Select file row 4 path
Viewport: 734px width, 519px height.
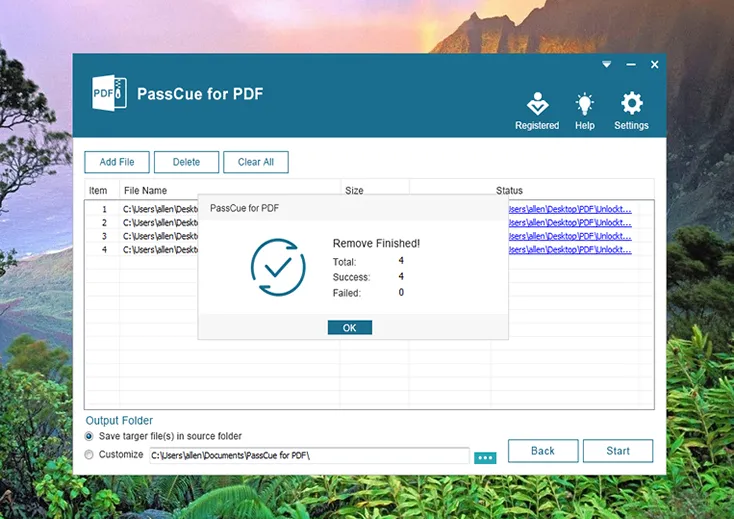(160, 250)
